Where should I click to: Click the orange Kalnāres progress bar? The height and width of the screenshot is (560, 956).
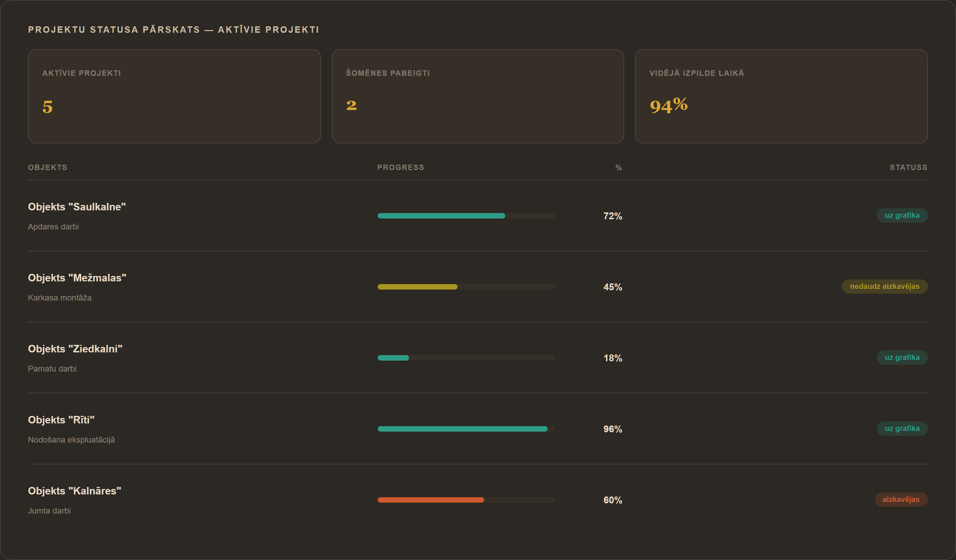click(466, 500)
